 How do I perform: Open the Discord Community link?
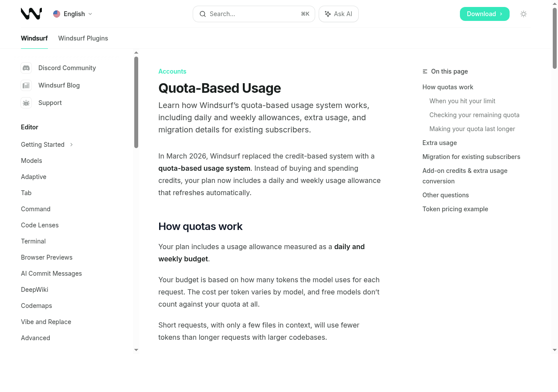pyautogui.click(x=67, y=68)
